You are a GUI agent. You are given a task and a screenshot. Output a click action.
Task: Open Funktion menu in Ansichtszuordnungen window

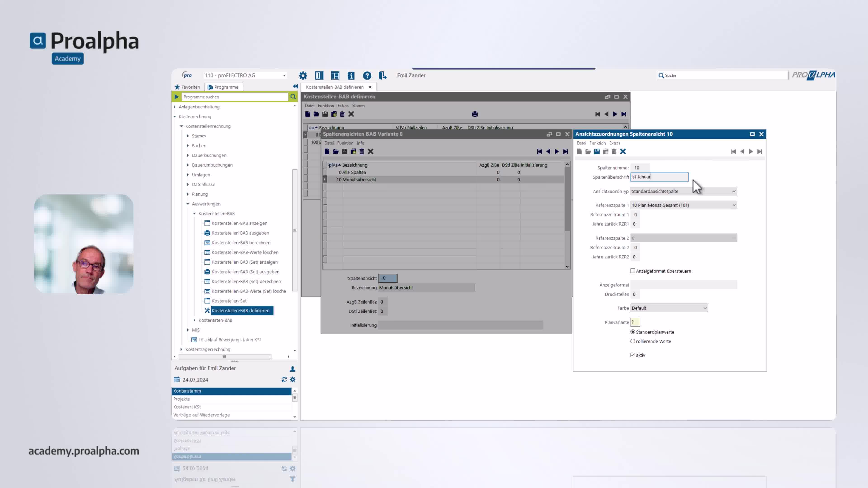click(x=597, y=143)
